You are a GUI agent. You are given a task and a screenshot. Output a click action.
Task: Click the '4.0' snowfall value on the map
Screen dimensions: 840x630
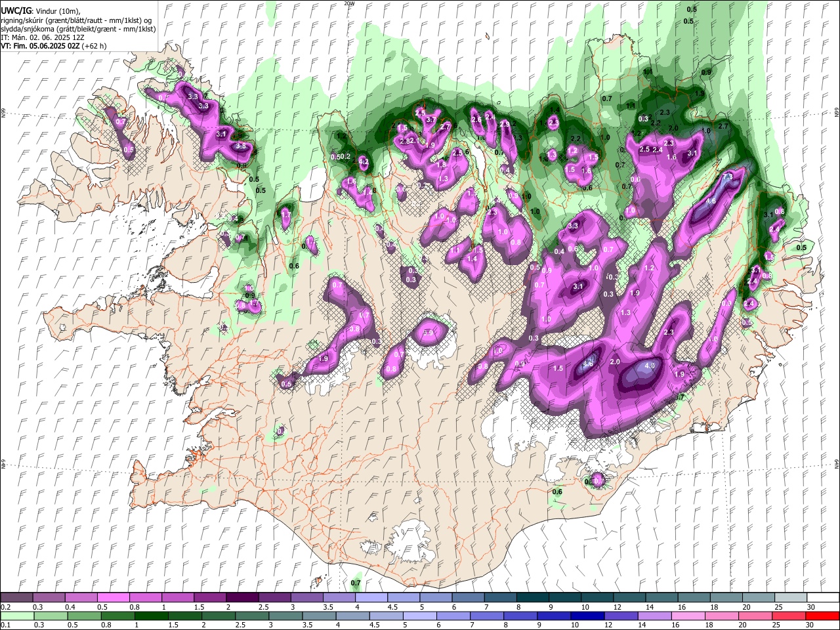point(650,366)
